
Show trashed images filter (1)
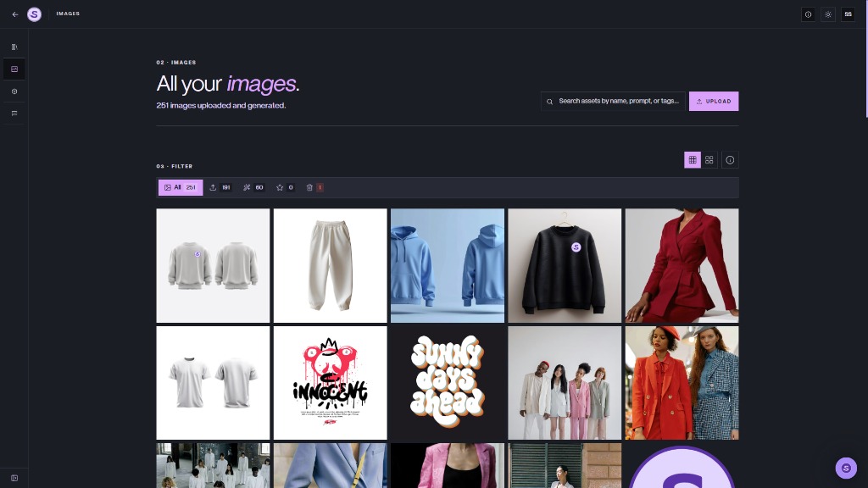click(314, 187)
